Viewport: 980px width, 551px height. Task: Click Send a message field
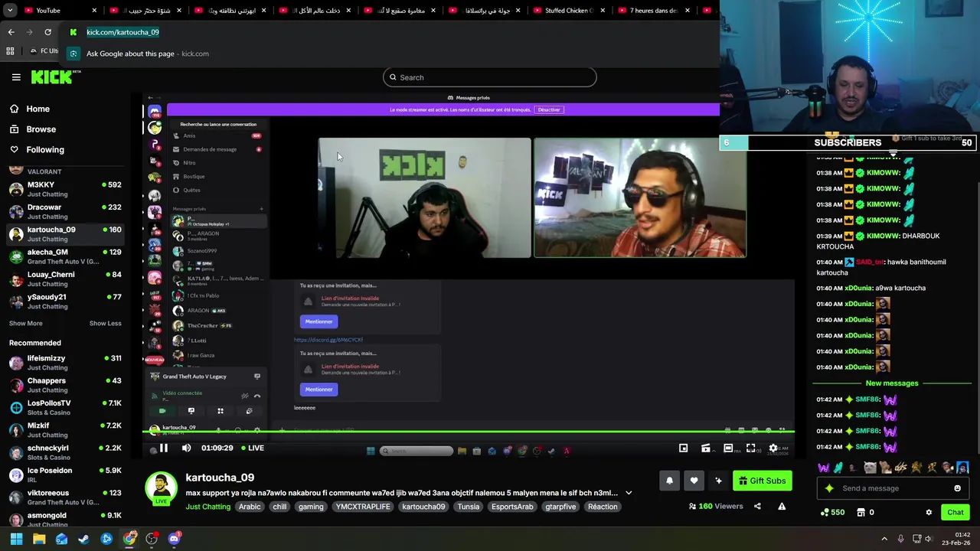coord(893,488)
